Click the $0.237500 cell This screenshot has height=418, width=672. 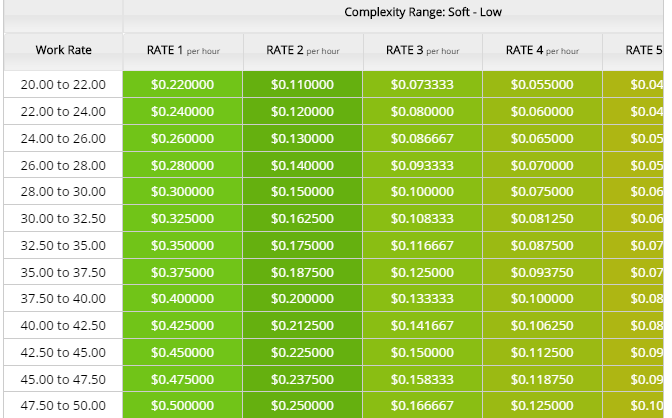point(303,379)
